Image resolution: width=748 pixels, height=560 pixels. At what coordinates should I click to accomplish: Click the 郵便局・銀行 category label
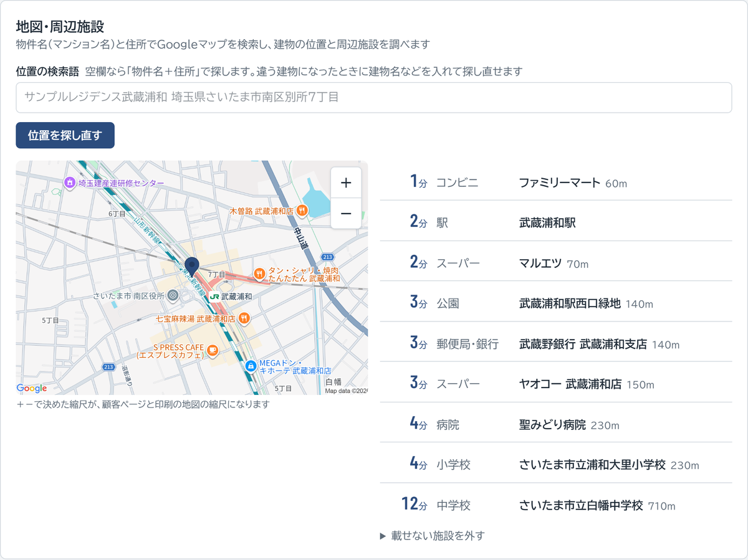[x=467, y=344]
